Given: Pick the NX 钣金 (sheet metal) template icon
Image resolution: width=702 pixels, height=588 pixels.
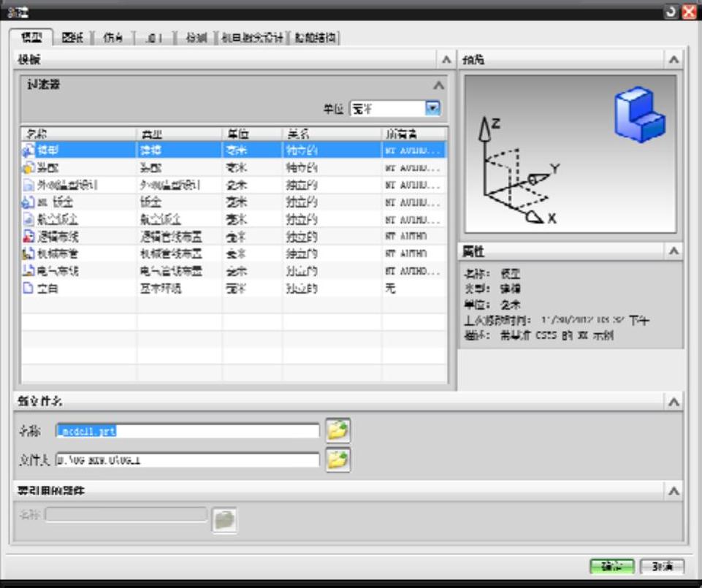Looking at the screenshot, I should click(28, 202).
